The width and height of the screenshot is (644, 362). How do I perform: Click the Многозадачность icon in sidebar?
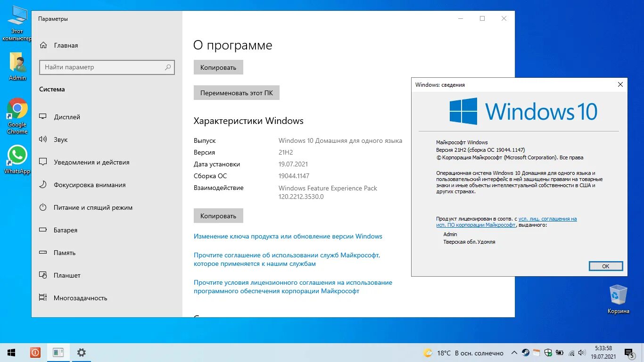[x=43, y=298]
